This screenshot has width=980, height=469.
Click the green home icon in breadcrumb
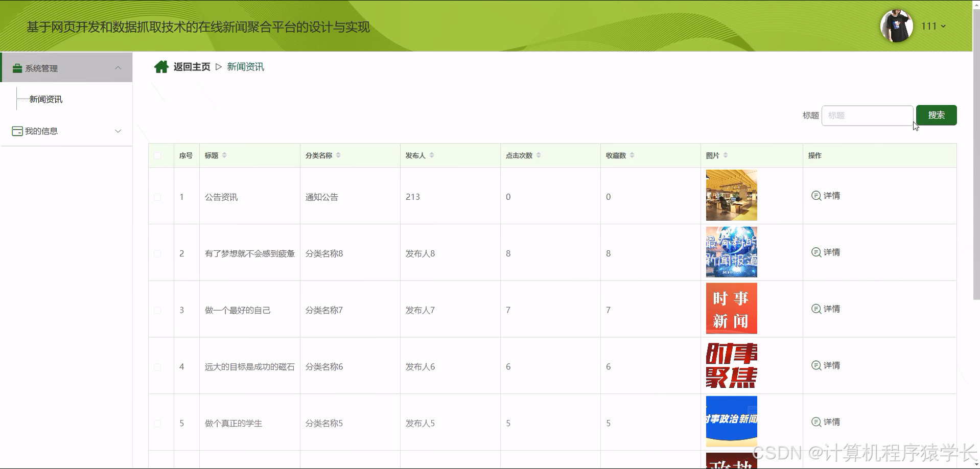coord(161,67)
